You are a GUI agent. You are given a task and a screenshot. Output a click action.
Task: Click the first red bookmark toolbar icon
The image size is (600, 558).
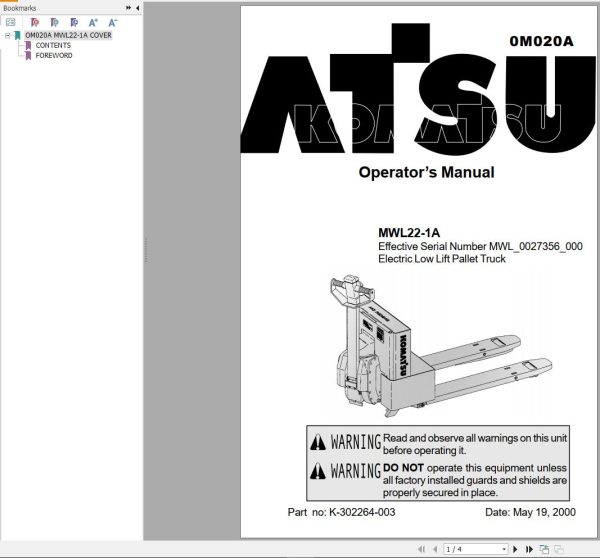point(34,22)
